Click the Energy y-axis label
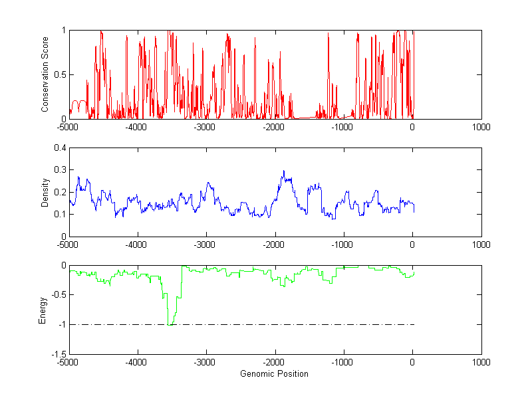 click(43, 310)
